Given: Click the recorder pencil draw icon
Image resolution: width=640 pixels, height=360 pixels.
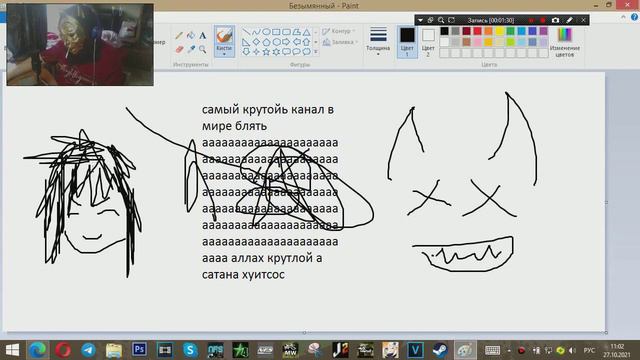Looking at the screenshot, I should [x=569, y=20].
